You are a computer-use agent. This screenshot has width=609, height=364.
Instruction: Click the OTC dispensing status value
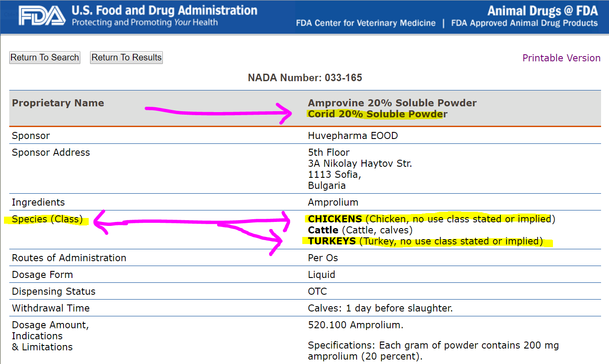[x=317, y=292]
